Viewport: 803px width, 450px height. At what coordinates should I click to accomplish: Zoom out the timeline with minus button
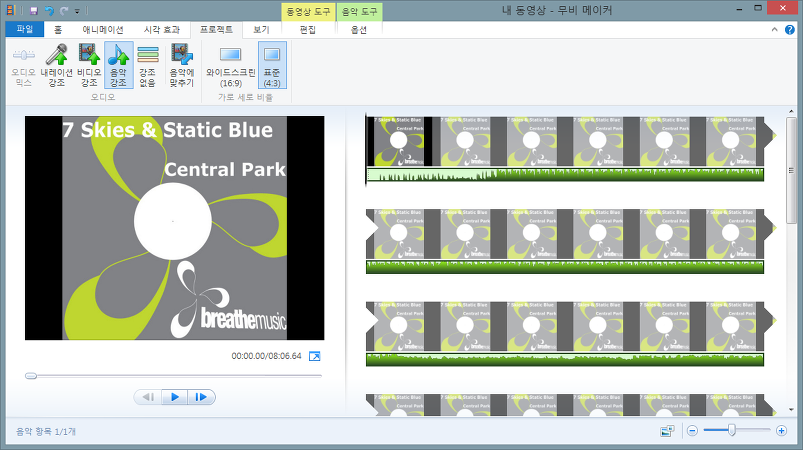692,431
